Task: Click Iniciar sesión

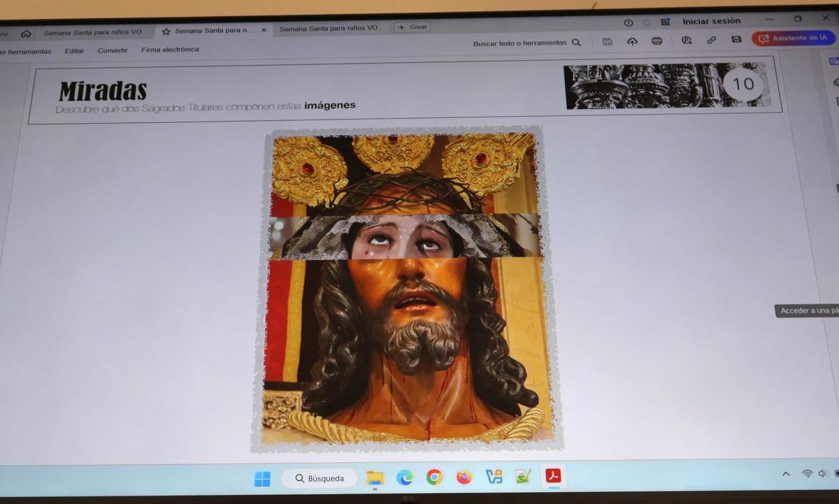Action: point(711,21)
